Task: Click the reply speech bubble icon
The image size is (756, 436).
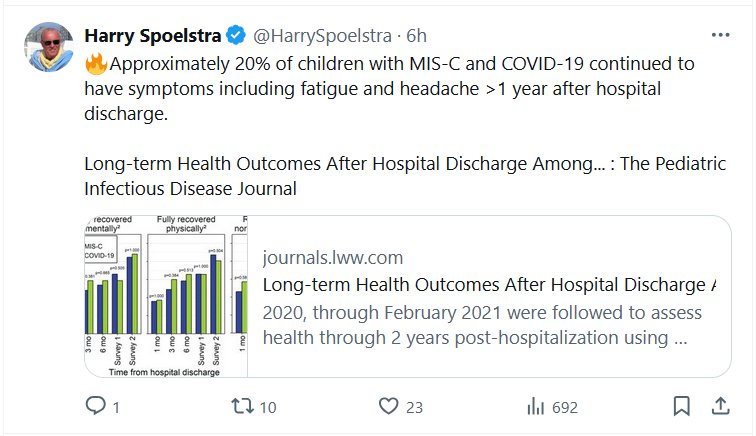Action: point(96,406)
